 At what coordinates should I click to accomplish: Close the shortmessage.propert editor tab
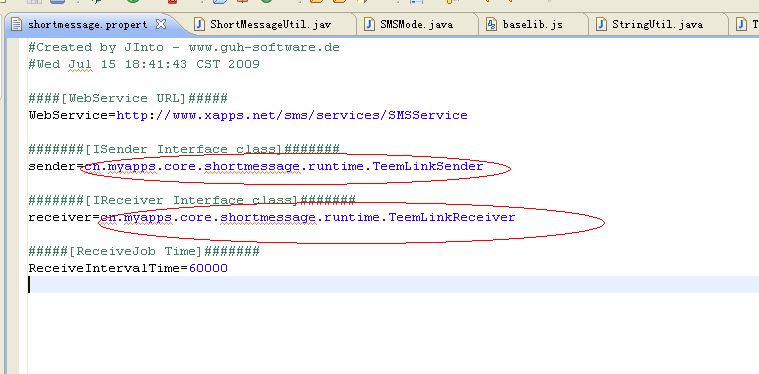pos(162,24)
